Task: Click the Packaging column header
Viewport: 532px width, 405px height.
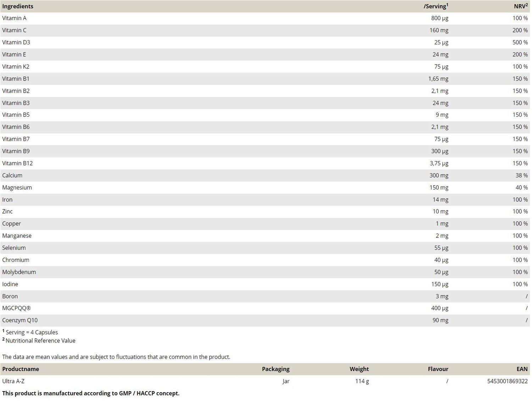Action: pos(276,369)
